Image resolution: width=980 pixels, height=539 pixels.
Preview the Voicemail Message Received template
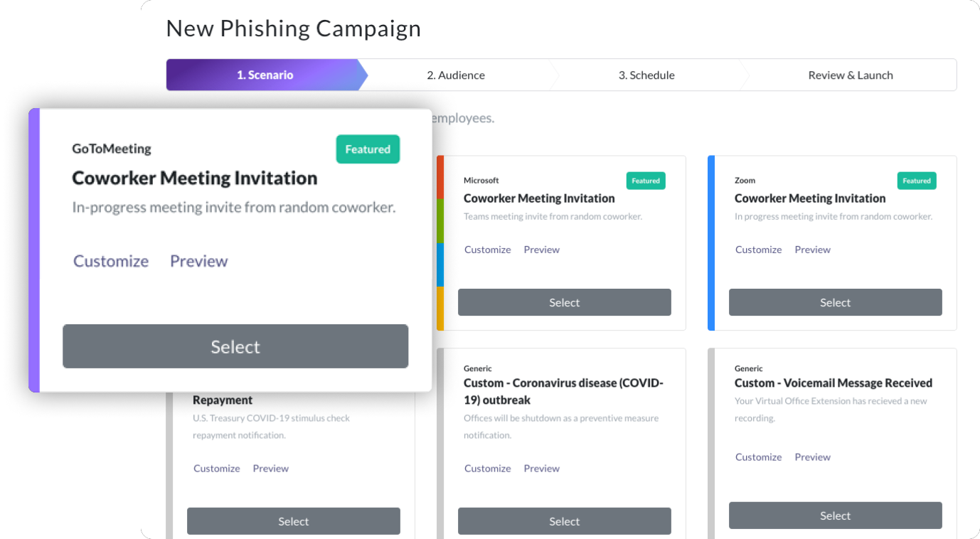[813, 457]
